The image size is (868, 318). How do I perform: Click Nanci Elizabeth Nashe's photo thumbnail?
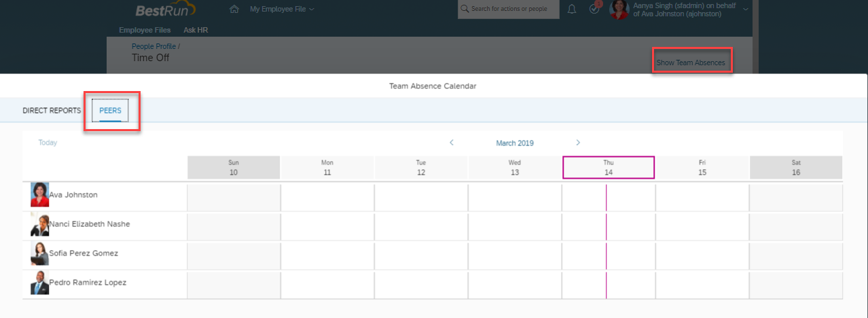tap(40, 224)
